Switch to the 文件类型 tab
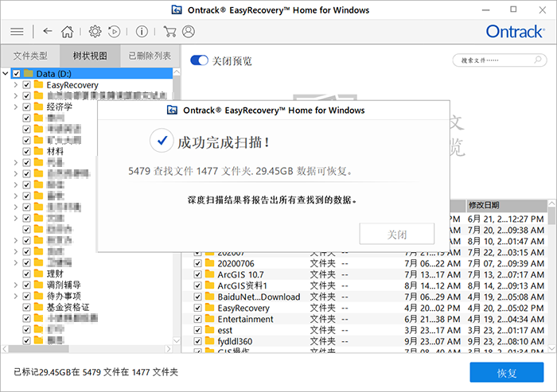Screen dimensions: 557x392 click(x=30, y=56)
